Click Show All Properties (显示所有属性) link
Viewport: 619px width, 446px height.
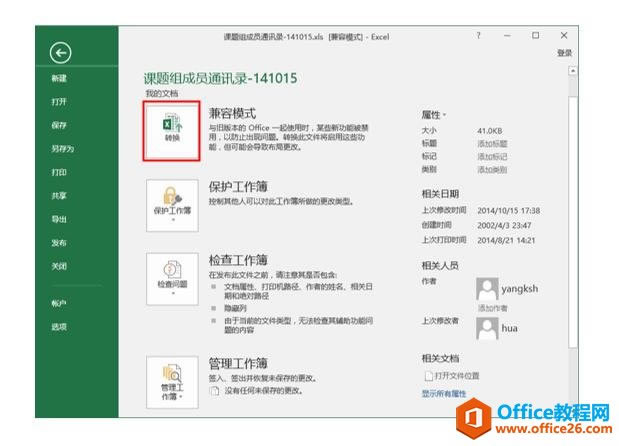(x=444, y=394)
